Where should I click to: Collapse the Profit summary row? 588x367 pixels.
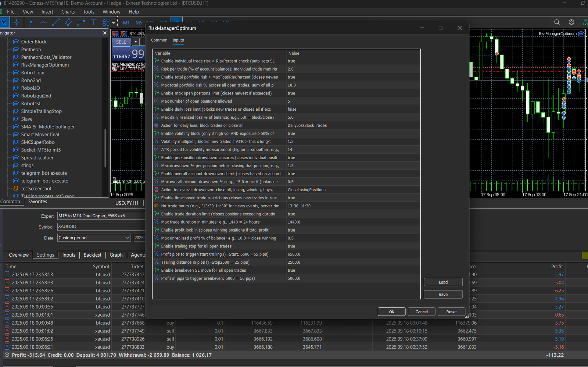click(x=7, y=355)
